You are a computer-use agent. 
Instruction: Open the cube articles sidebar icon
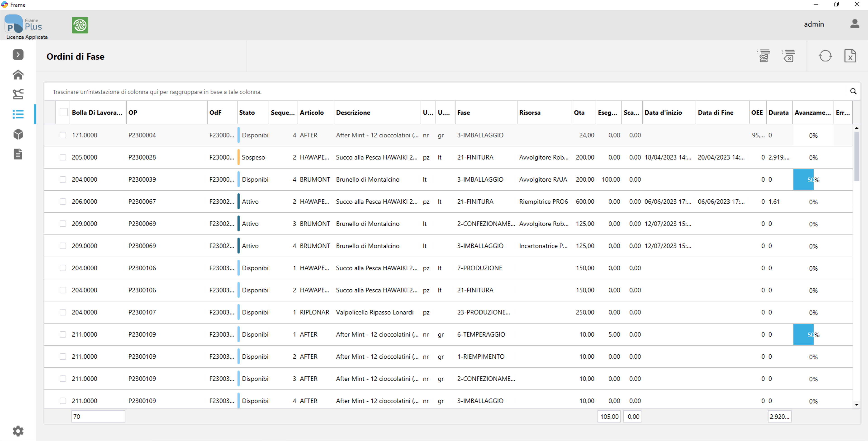[x=18, y=134]
